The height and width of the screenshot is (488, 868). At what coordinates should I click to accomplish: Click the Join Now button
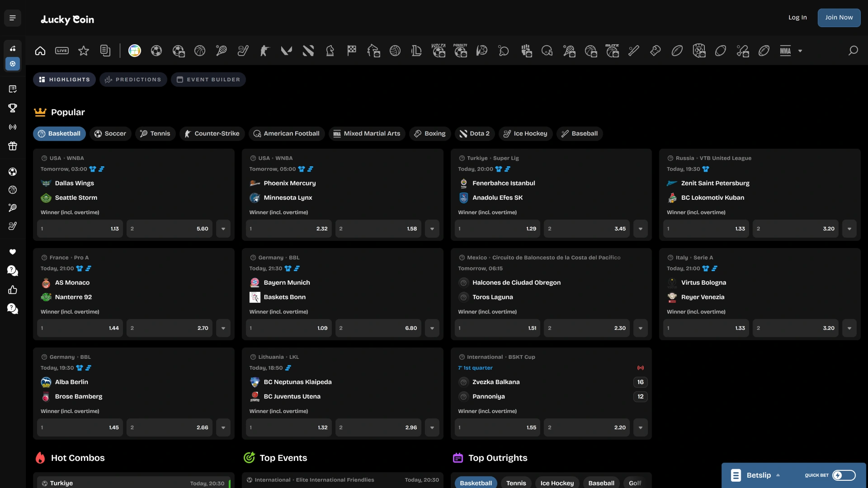[839, 18]
